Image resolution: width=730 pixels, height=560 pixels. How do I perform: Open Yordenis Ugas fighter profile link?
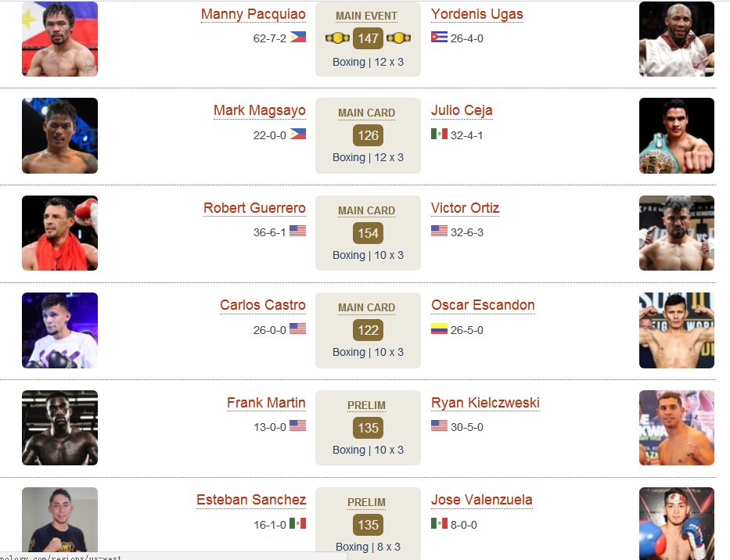pyautogui.click(x=477, y=14)
